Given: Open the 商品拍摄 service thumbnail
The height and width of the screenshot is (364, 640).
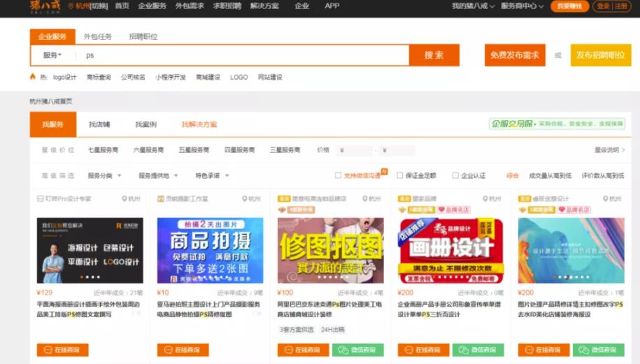Looking at the screenshot, I should [x=210, y=250].
